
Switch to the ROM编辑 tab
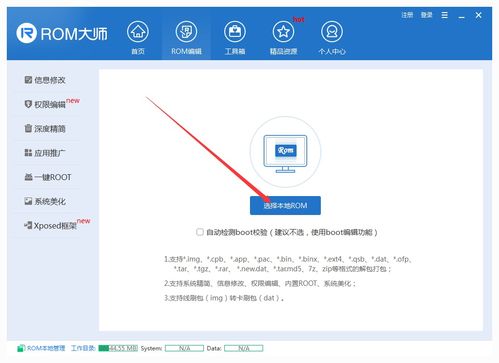pyautogui.click(x=186, y=37)
